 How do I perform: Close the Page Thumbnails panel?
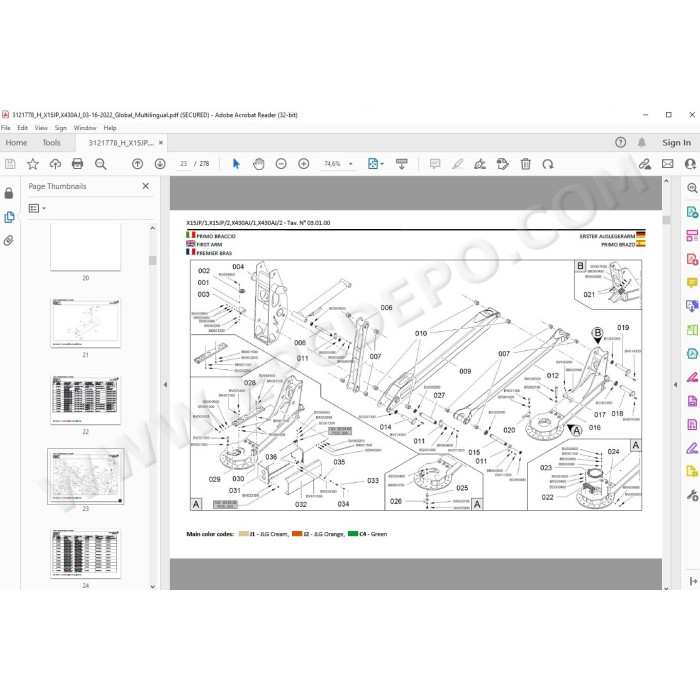(146, 186)
